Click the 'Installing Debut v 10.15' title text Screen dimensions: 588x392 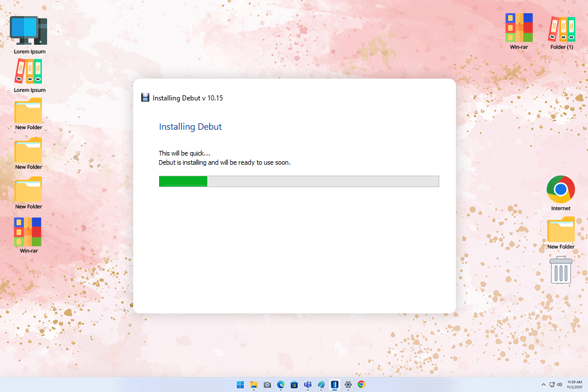[x=188, y=98]
